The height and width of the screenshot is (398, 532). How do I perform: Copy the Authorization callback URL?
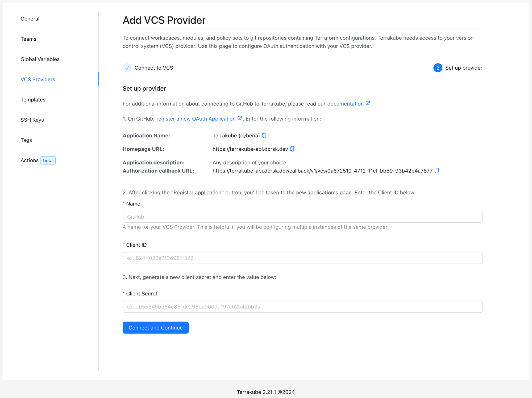point(437,171)
